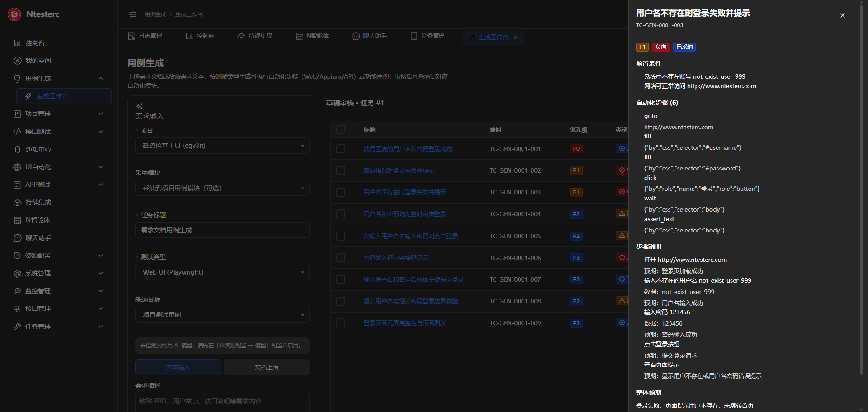Image resolution: width=868 pixels, height=412 pixels.
Task: Click the 任务标题 input field
Action: tap(222, 230)
